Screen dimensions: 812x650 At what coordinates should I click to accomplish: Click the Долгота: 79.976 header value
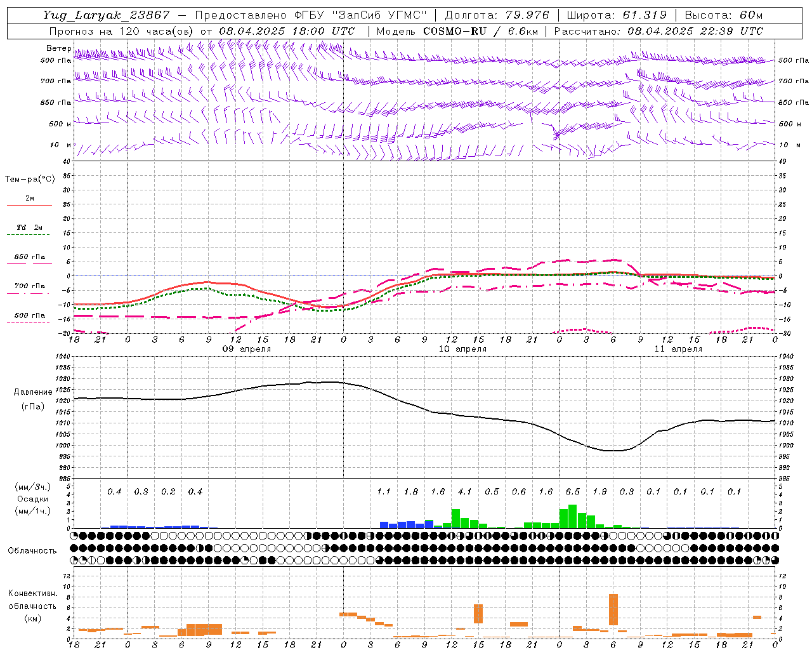[497, 15]
